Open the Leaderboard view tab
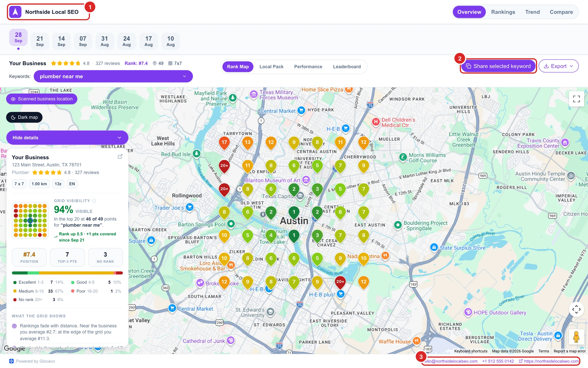 347,67
